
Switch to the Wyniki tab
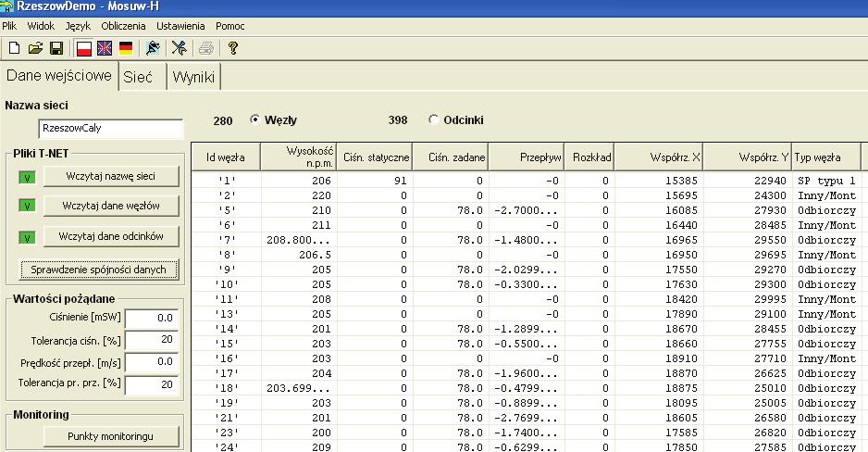coord(193,77)
